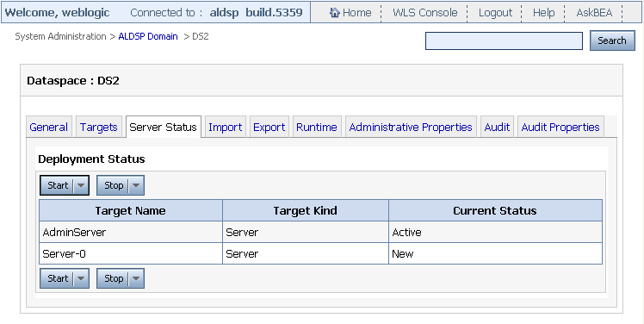Click the Search button
The image size is (644, 324).
tap(612, 40)
